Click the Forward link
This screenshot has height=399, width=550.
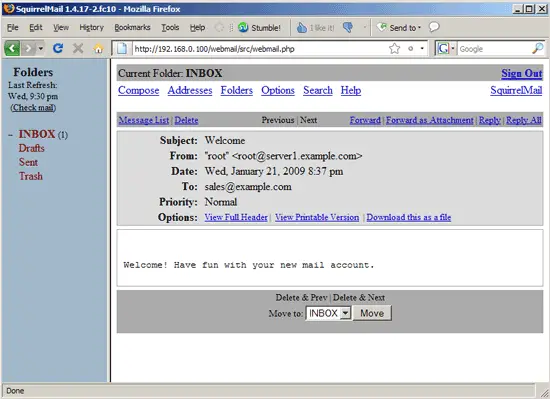(365, 120)
